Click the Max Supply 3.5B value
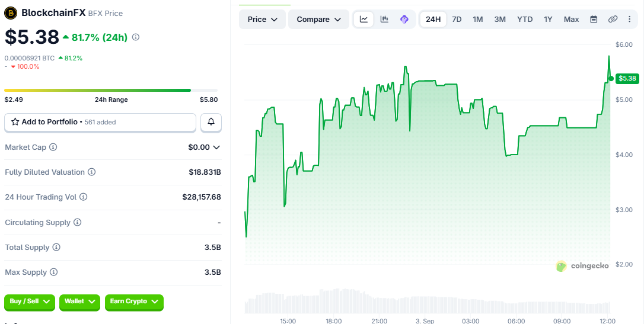644x324 pixels. [213, 272]
